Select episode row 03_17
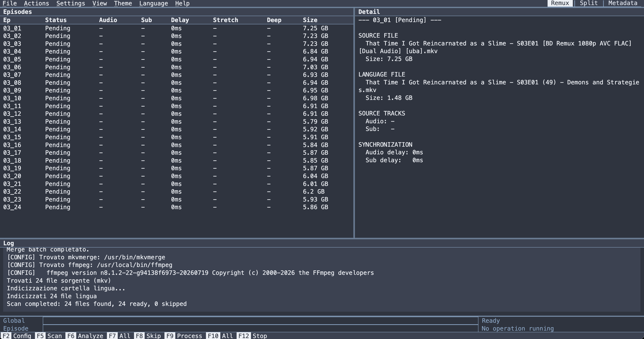Viewport: 644px width, 339px height. tap(176, 153)
